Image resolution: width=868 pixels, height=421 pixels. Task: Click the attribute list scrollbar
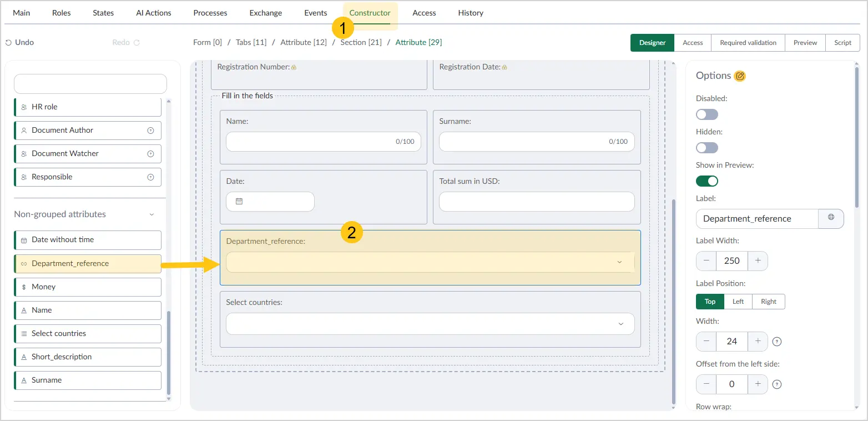tap(169, 352)
